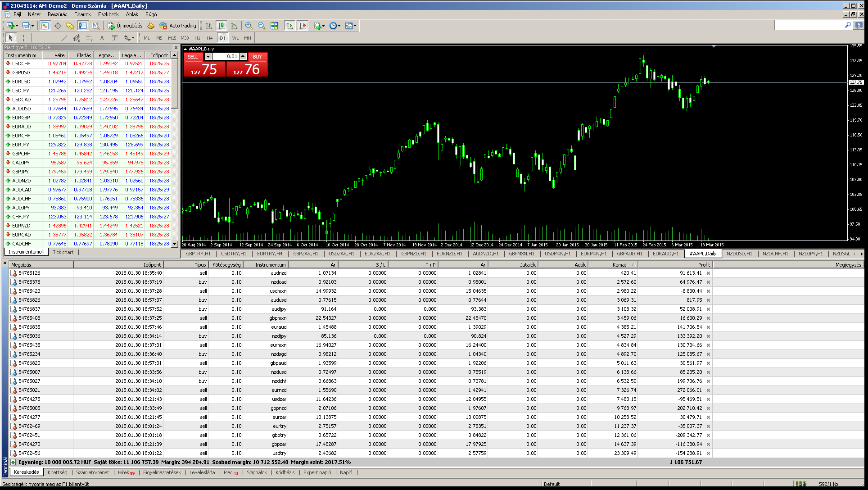Select the crosshair tool
Viewport: 868px width, 490px height.
23,38
